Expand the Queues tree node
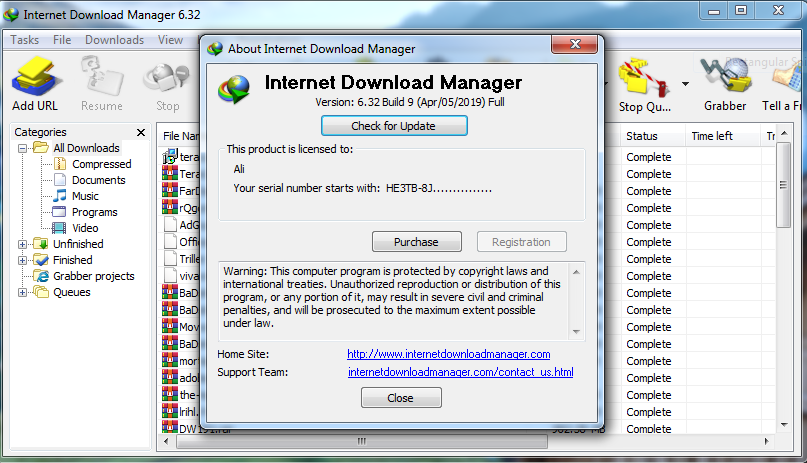 click(22, 292)
